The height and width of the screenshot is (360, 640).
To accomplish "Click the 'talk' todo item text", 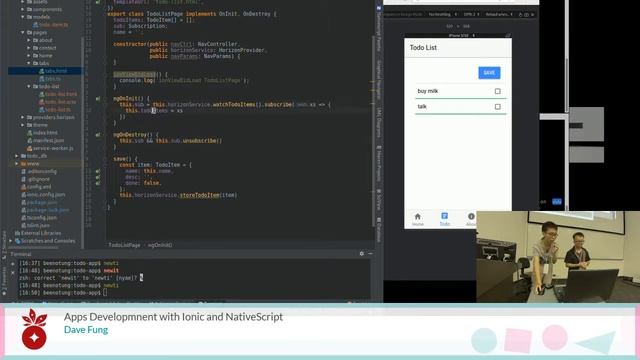I will (x=422, y=107).
